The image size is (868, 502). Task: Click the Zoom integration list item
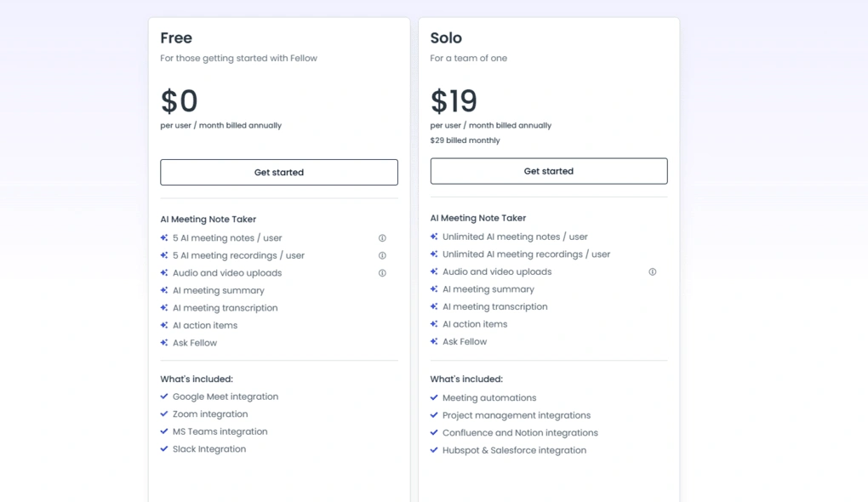click(x=208, y=414)
